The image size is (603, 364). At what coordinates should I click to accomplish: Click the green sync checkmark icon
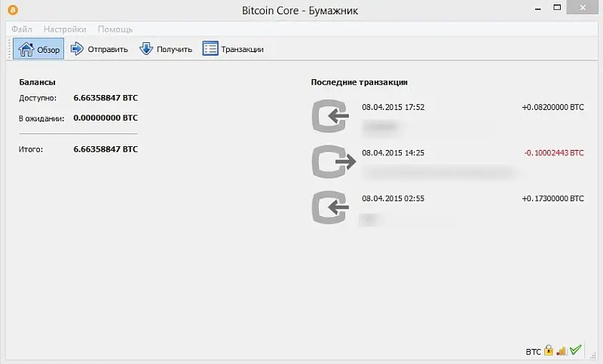pyautogui.click(x=576, y=350)
